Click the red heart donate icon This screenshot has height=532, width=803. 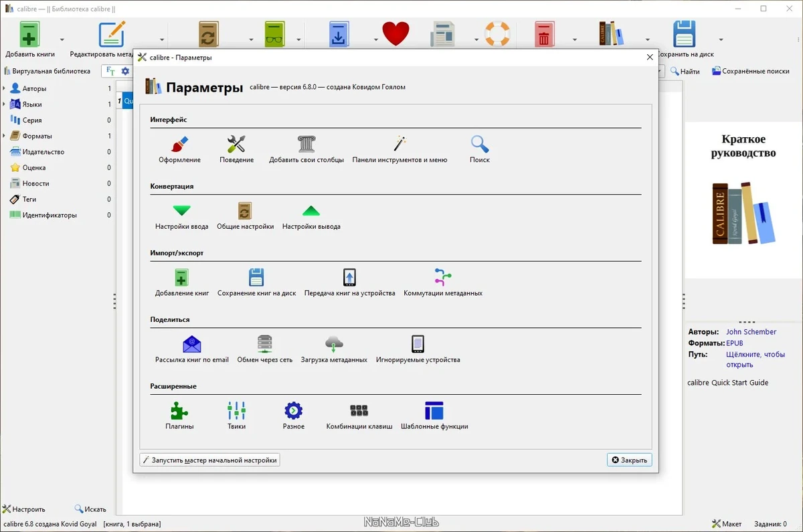[395, 33]
